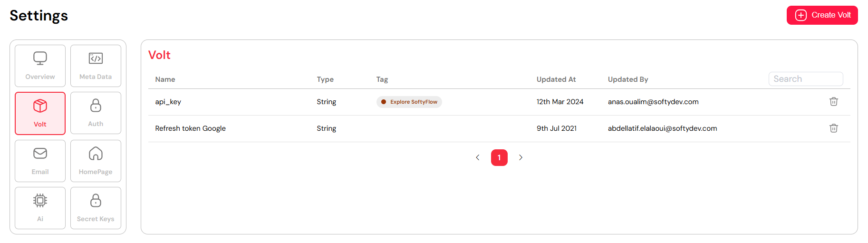Open the Auth lock icon tile
Screen dimensions: 868x243
point(96,113)
